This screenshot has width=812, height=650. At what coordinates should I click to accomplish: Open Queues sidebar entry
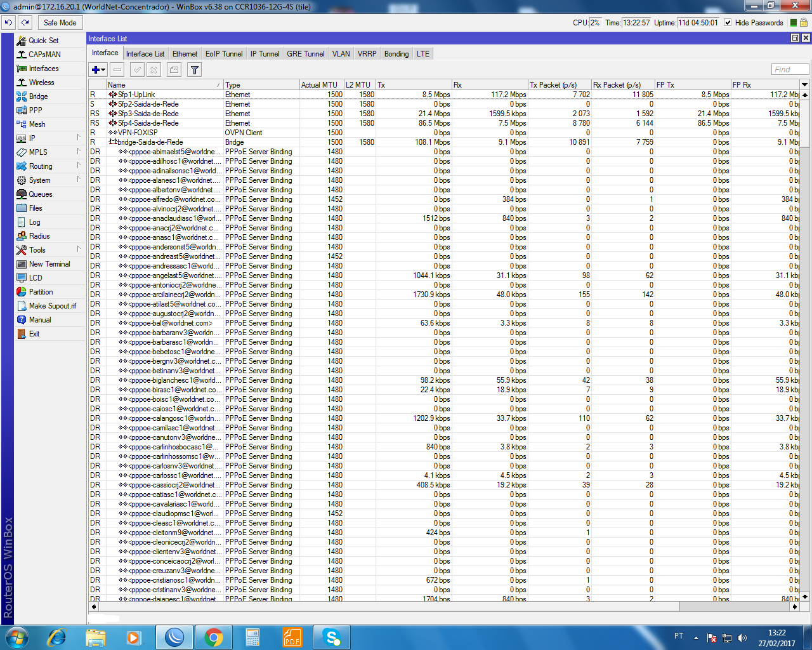tap(41, 194)
